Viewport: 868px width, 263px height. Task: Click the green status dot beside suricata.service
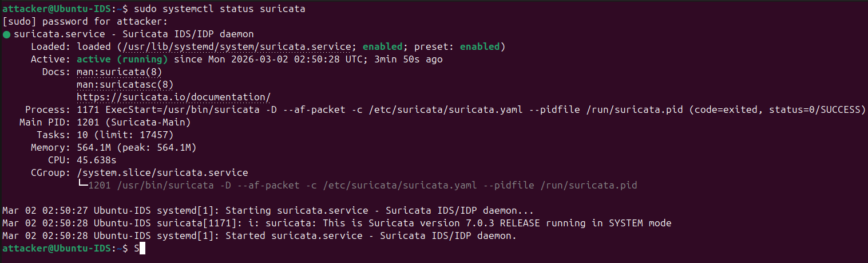(x=6, y=34)
